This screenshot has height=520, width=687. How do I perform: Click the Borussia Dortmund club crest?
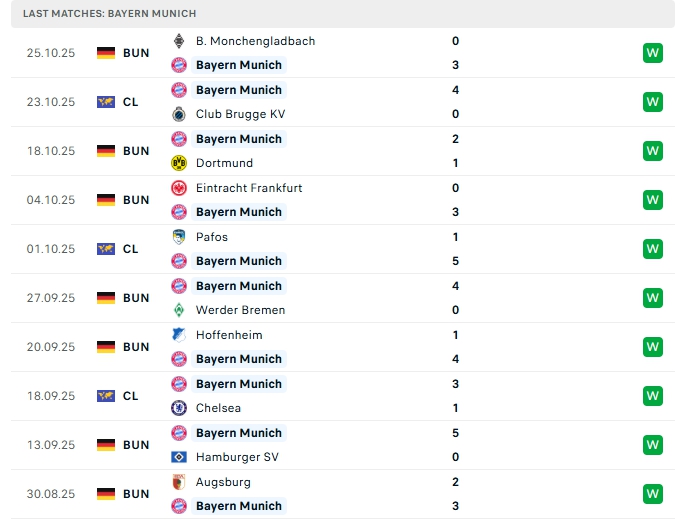point(179,163)
